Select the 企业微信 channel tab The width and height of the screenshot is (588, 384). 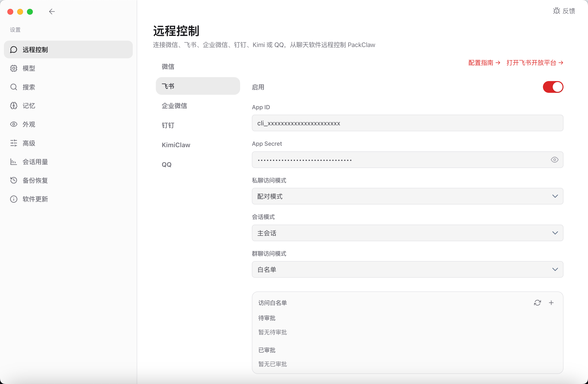point(198,106)
